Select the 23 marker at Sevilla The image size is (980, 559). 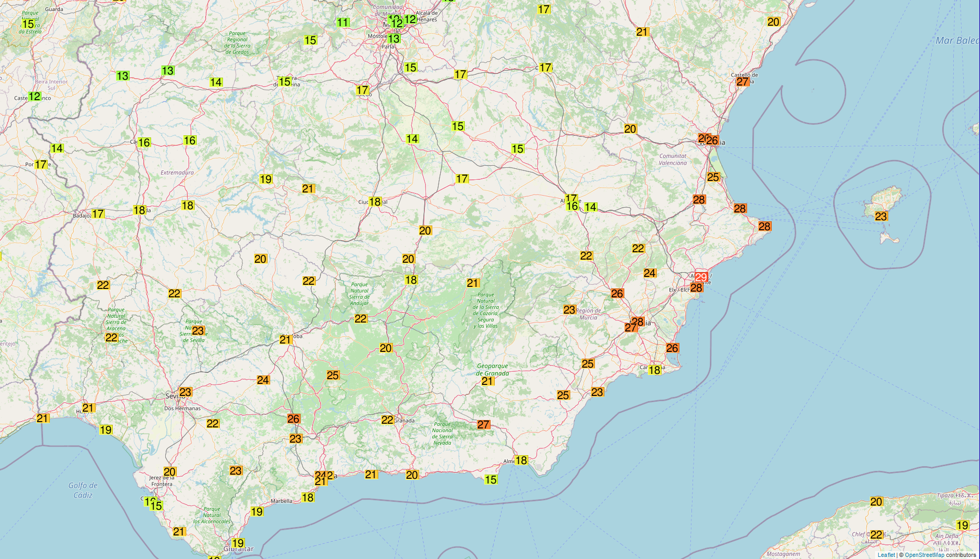[185, 392]
